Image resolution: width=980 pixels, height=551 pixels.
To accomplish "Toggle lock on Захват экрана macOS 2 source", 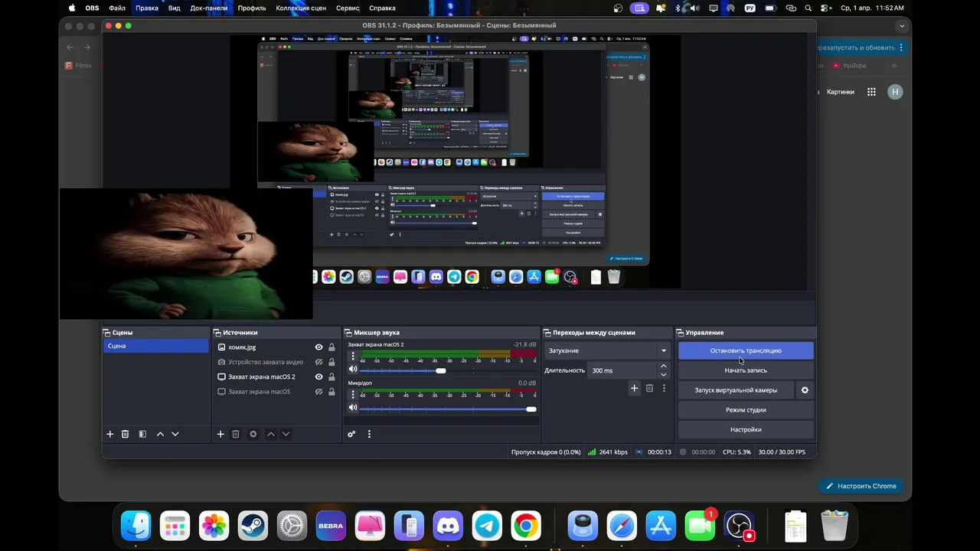I will point(332,377).
